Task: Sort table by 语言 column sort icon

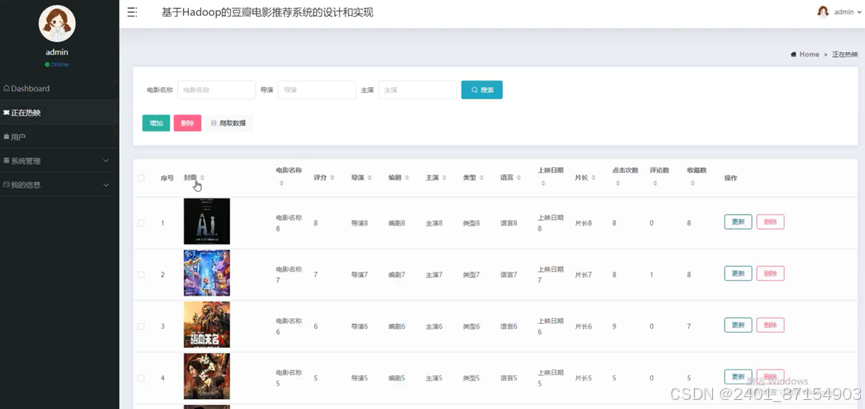Action: (x=519, y=178)
